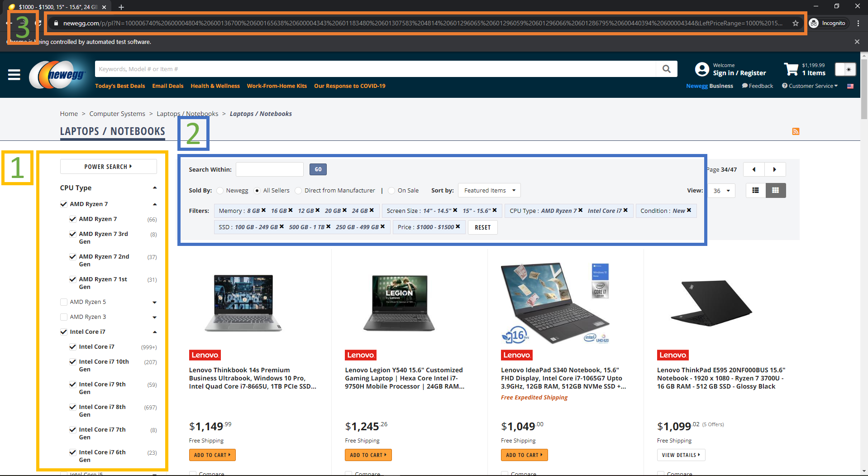The width and height of the screenshot is (868, 476).
Task: Remove the 15" - 15.6" screen size filter
Action: click(x=495, y=210)
